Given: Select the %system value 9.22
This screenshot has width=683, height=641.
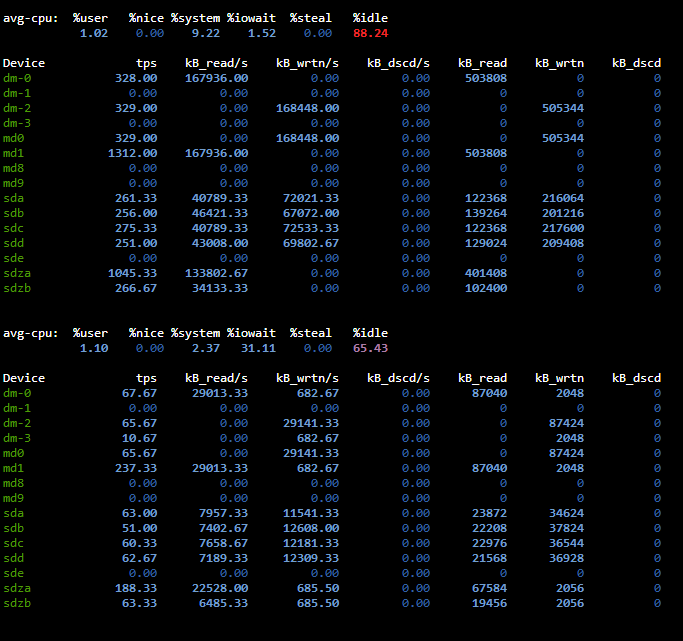Looking at the screenshot, I should pos(206,33).
